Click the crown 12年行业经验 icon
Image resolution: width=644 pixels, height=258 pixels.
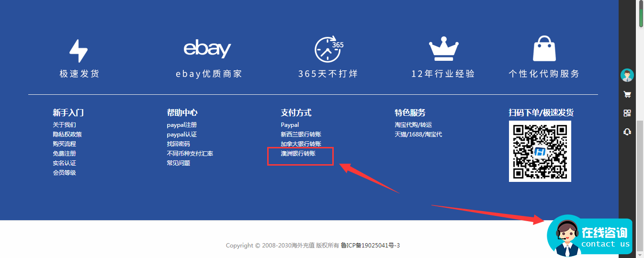(x=444, y=49)
